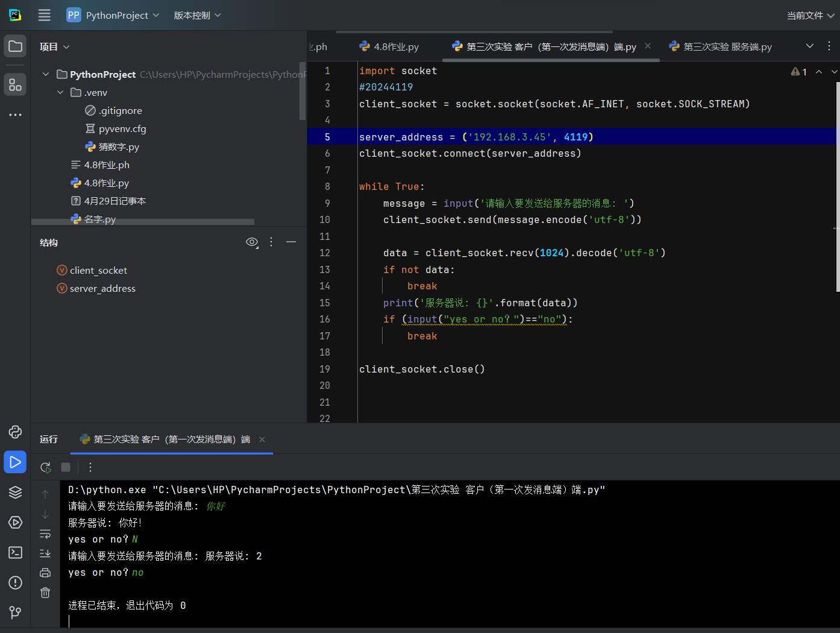840x633 pixels.
Task: Open the Problems tool window icon
Action: [x=15, y=583]
